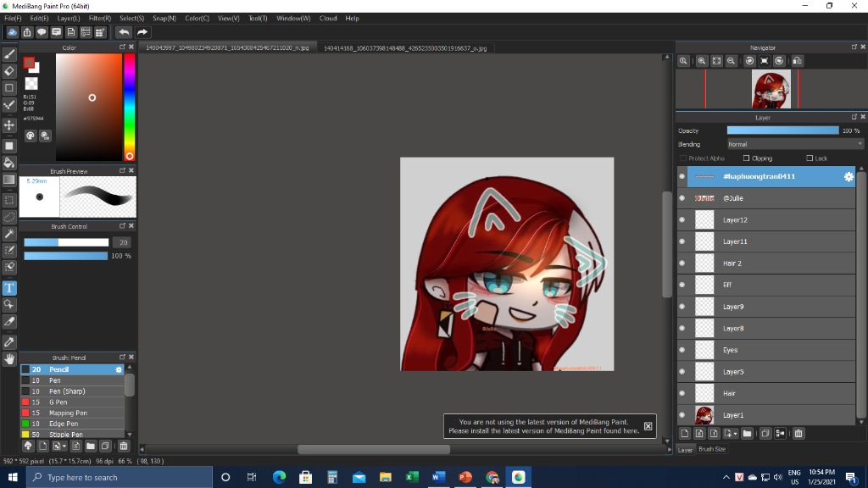Select the Pen brush

73,380
